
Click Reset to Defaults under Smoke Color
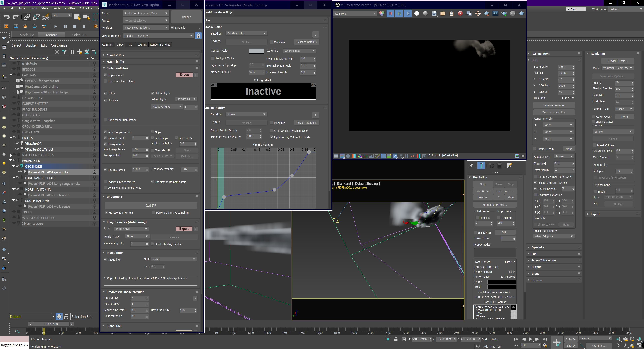tap(307, 42)
